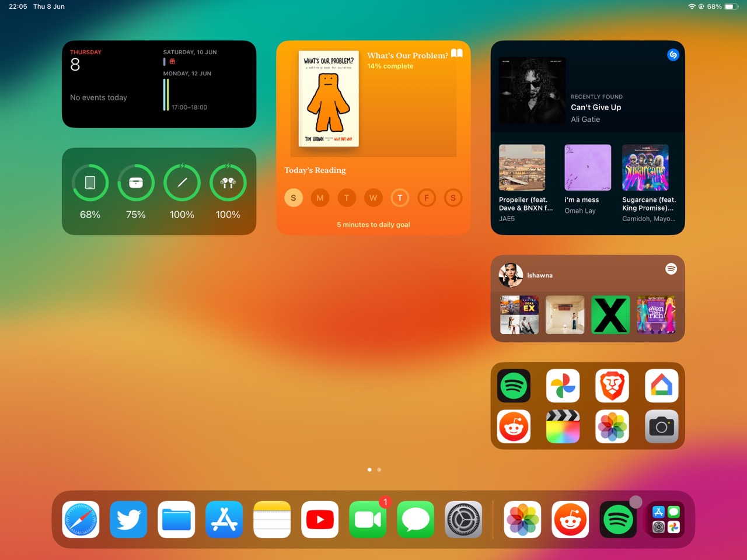The image size is (747, 560).
Task: Open Settings from the dock
Action: 463,519
